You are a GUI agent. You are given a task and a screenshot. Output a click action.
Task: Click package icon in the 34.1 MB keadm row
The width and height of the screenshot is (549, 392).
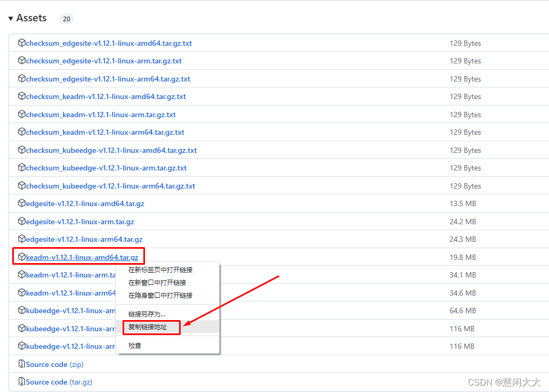(x=22, y=274)
